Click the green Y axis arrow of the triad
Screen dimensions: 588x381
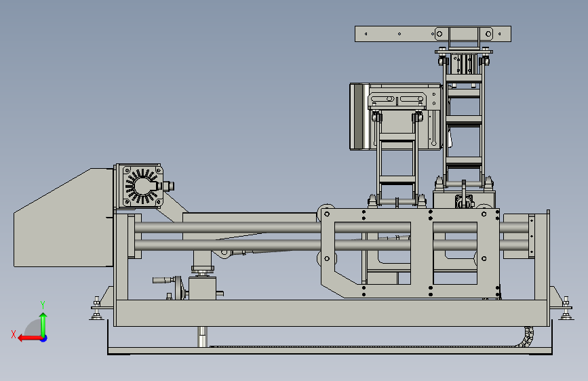(43, 325)
